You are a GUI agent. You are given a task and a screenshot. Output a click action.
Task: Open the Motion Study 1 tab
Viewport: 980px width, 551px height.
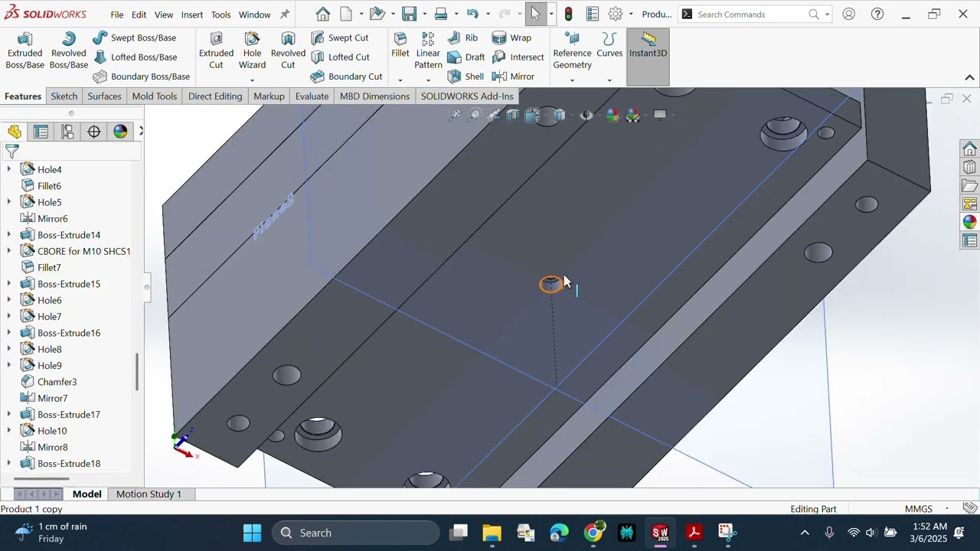(149, 494)
